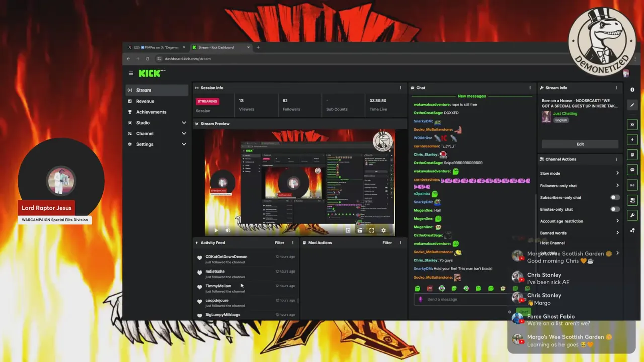Toggle the server-stack icon above the wrench
The width and height of the screenshot is (644, 362).
pyautogui.click(x=632, y=200)
